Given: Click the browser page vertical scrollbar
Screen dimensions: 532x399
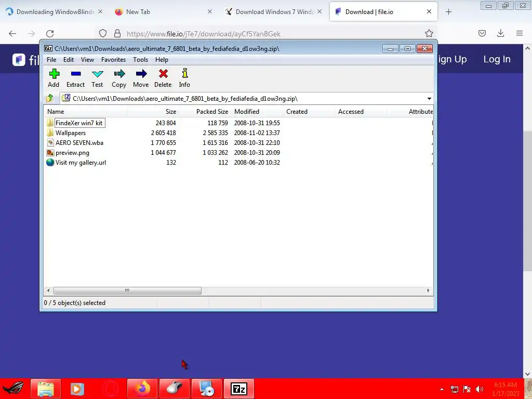Looking at the screenshot, I should tap(527, 200).
